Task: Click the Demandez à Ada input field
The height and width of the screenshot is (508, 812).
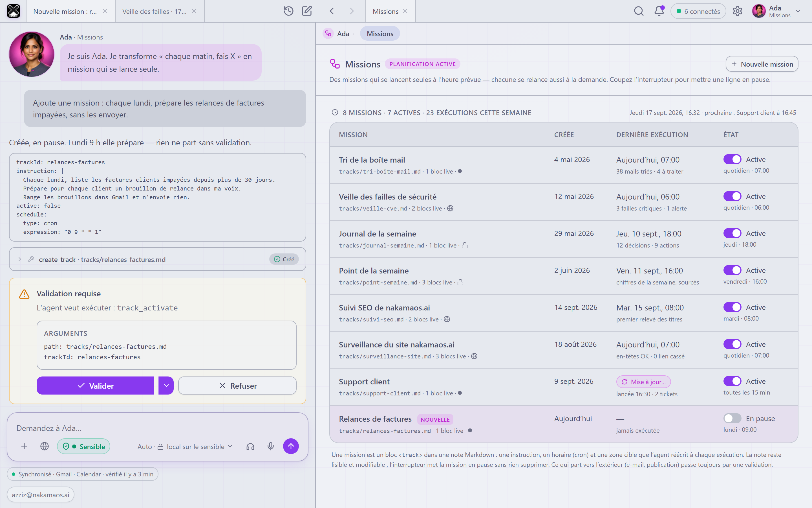Action: coord(157,428)
